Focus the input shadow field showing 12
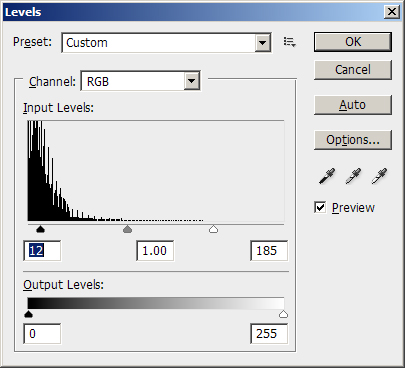405x368 pixels. 42,251
